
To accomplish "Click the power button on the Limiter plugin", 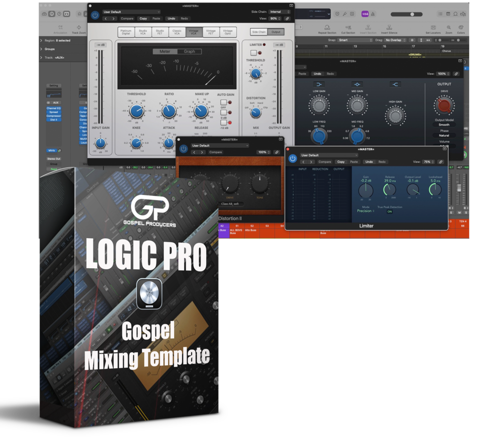I will click(293, 158).
